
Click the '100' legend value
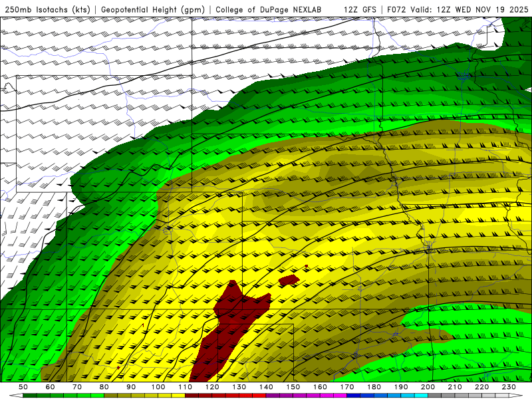point(158,387)
